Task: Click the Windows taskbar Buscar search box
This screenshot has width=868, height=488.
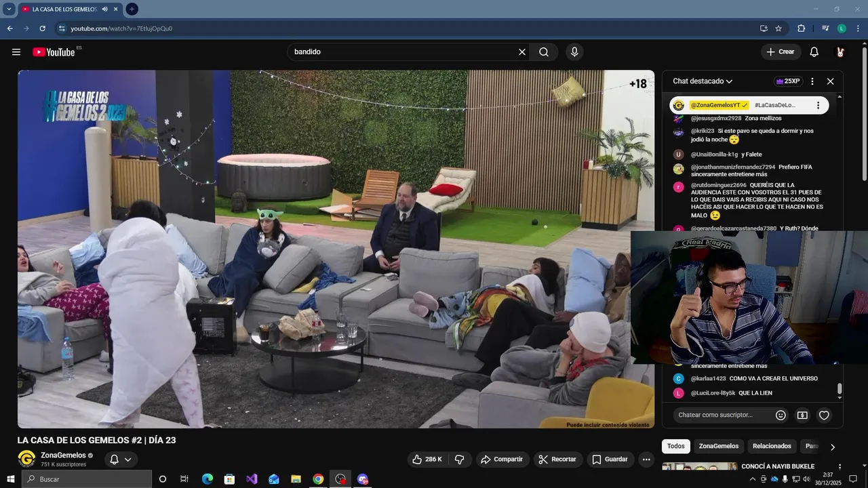Action: coord(87,479)
